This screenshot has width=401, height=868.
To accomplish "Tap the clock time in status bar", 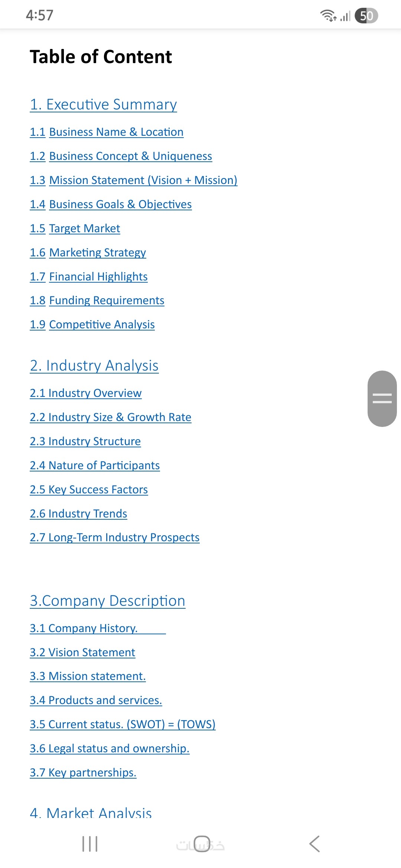I will pos(40,16).
